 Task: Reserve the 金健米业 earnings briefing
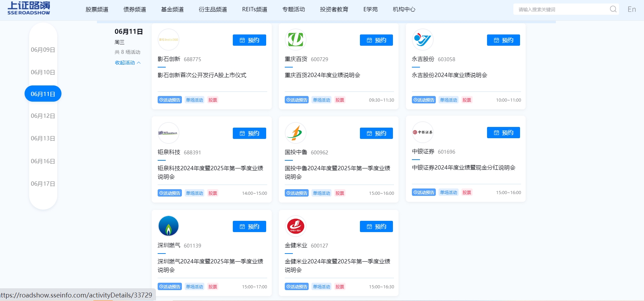(x=376, y=226)
